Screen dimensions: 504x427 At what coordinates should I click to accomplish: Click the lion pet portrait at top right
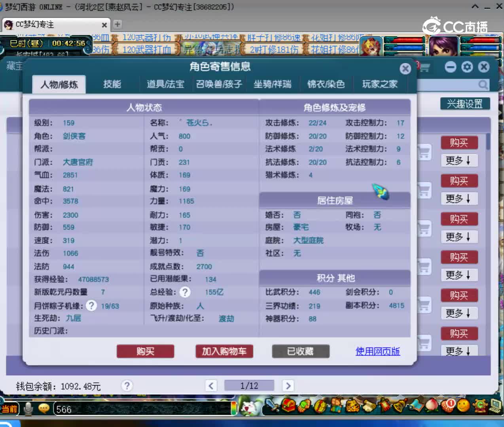click(371, 47)
